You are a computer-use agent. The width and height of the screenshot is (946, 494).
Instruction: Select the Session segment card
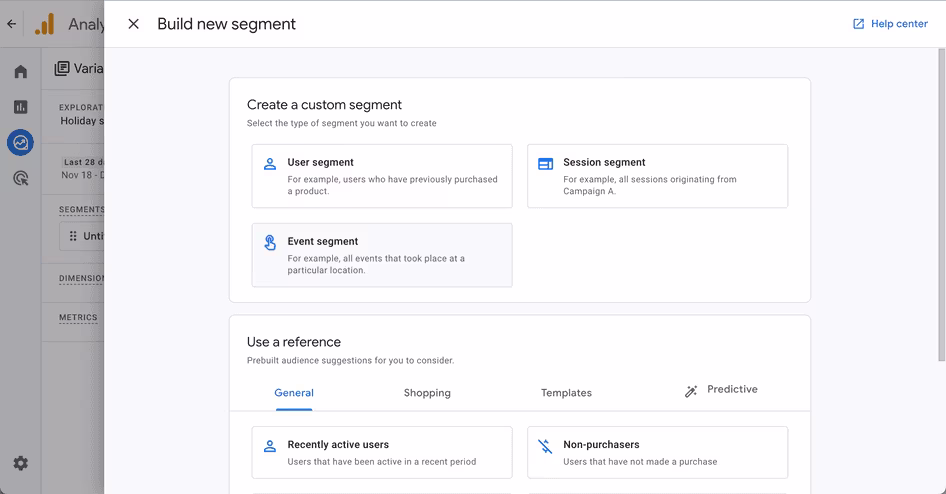tap(658, 176)
